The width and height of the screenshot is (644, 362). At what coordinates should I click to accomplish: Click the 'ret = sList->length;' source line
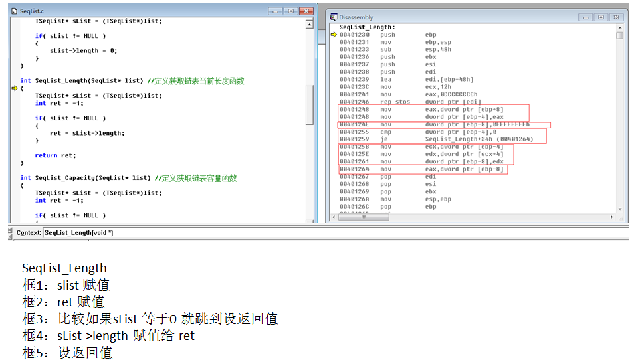(87, 133)
